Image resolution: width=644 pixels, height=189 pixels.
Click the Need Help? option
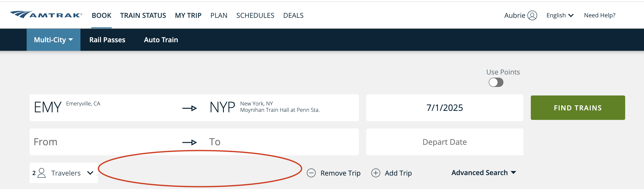coord(600,15)
